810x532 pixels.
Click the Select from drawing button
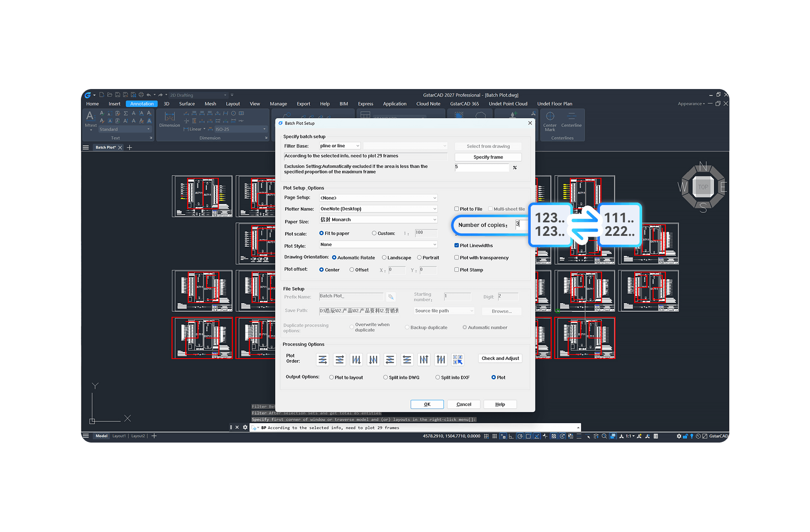[x=488, y=146]
